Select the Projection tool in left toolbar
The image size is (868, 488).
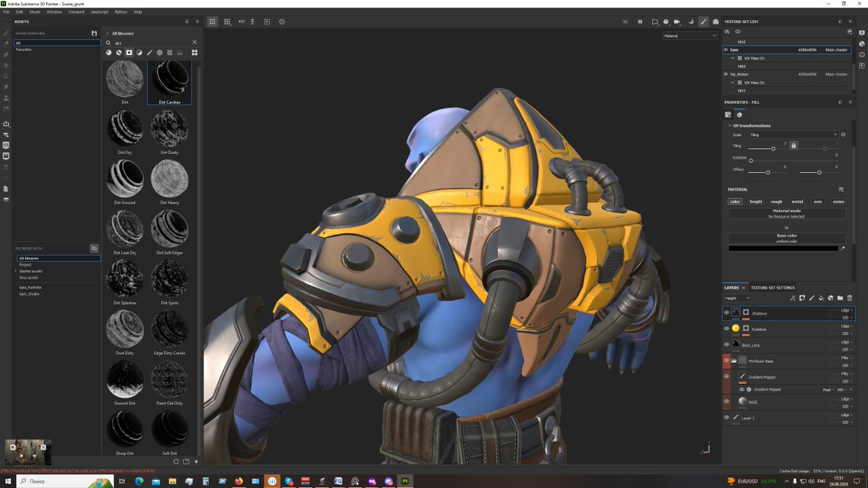(6, 55)
